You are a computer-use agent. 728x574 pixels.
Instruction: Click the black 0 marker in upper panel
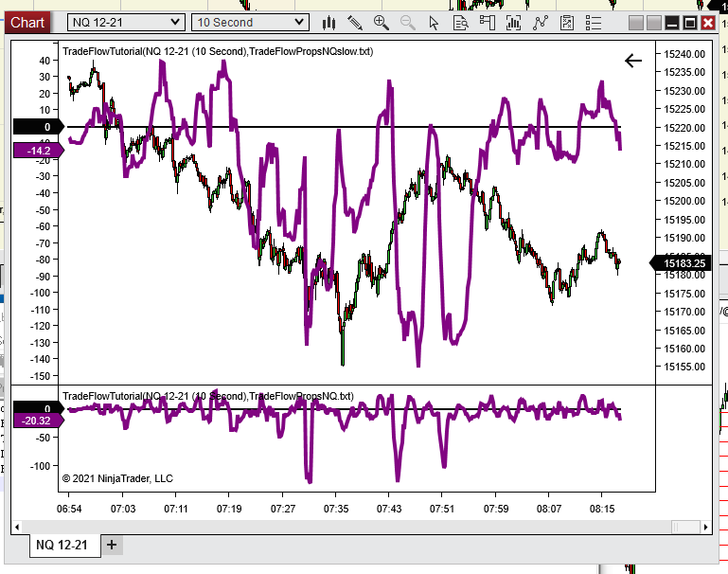tap(38, 127)
